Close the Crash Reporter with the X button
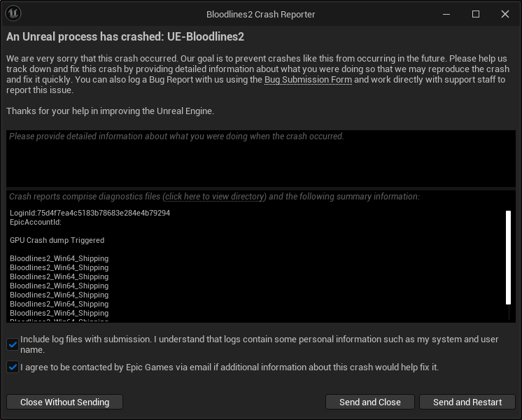 (505, 14)
